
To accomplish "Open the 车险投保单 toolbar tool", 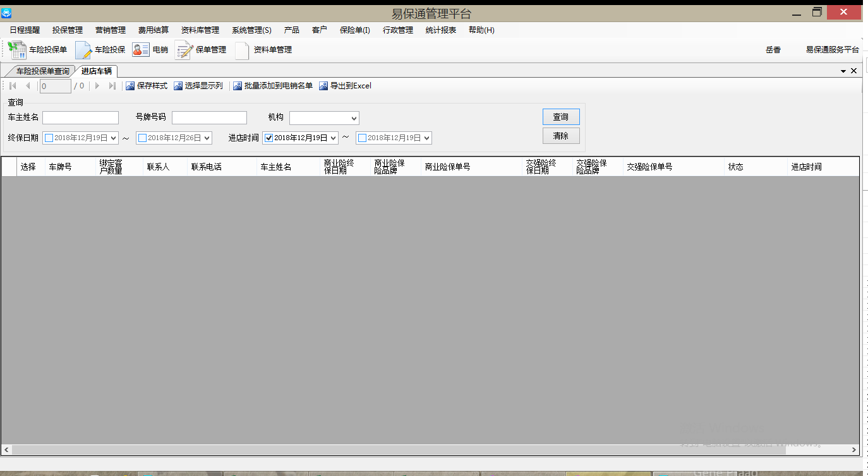I will 37,50.
